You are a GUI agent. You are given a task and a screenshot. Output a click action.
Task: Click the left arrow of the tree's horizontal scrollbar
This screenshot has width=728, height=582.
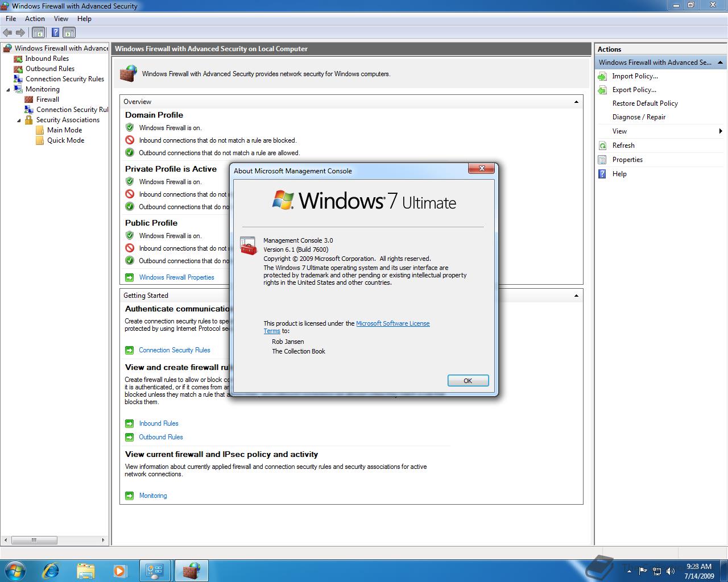coord(5,540)
